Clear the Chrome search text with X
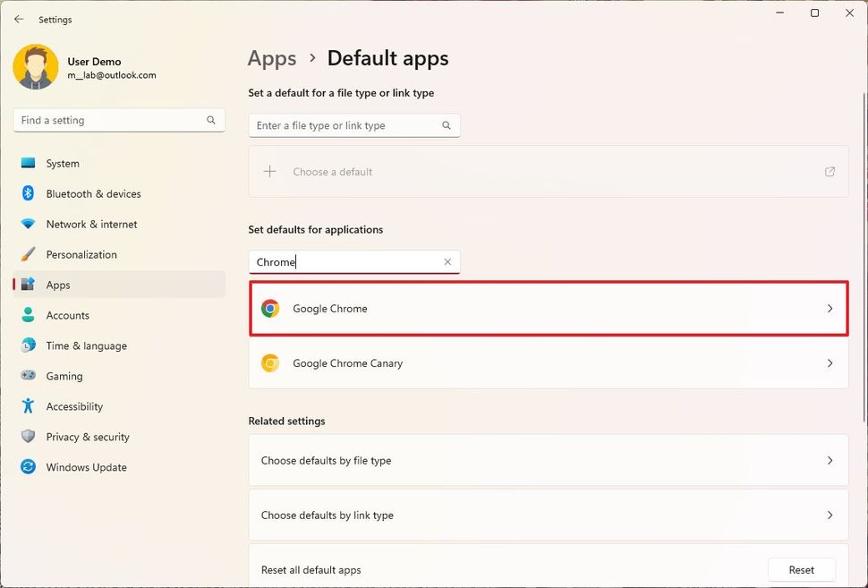This screenshot has width=868, height=588. point(447,262)
